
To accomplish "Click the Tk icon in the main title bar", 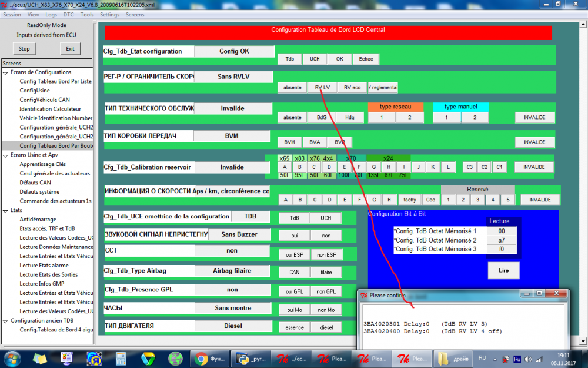I will (x=4, y=5).
